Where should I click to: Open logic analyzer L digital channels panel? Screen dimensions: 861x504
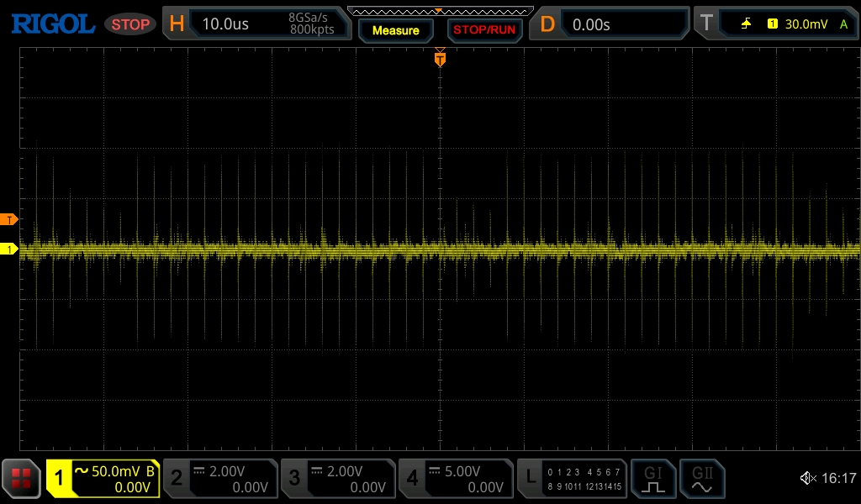coord(573,479)
